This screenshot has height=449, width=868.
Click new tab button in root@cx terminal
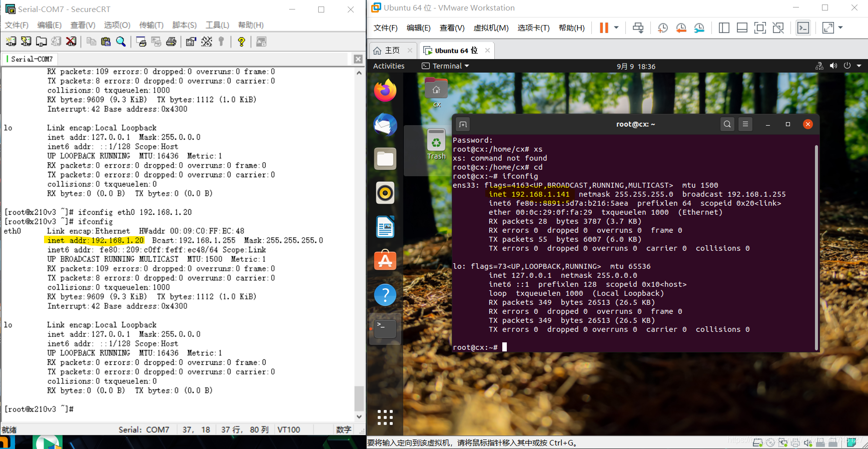click(463, 124)
